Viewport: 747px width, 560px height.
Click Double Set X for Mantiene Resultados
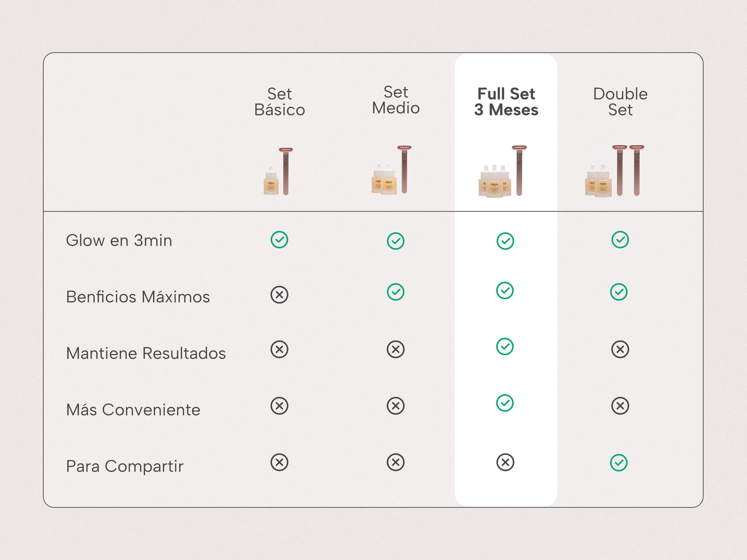tap(620, 349)
